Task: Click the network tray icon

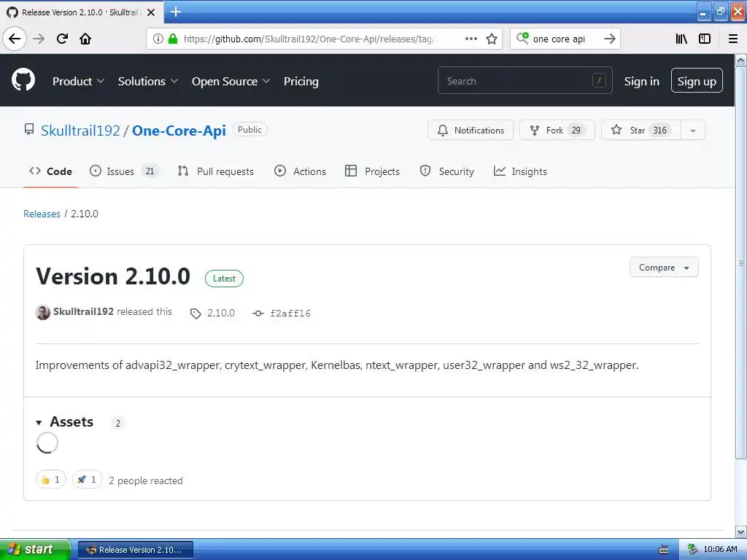Action: [x=693, y=550]
